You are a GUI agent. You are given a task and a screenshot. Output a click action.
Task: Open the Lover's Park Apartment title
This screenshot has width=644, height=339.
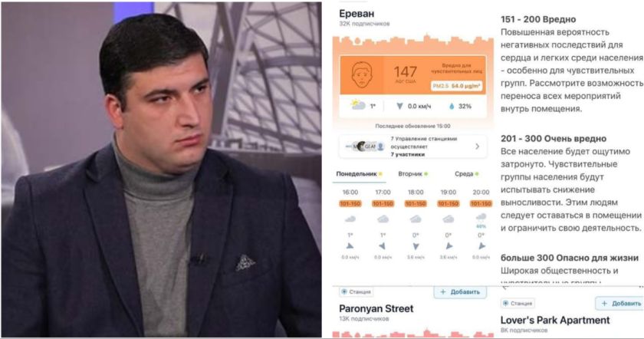pos(555,320)
